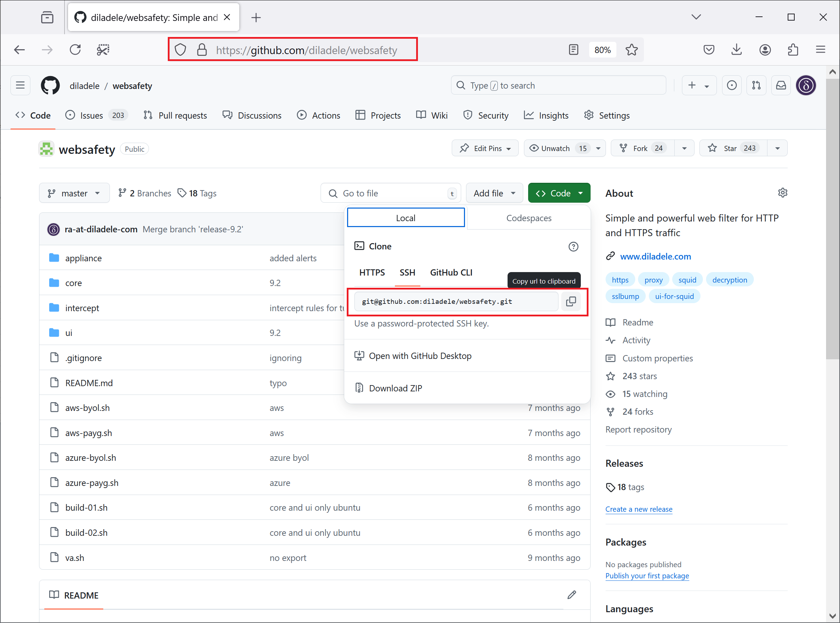Open Firefox account icon
Image resolution: width=840 pixels, height=623 pixels.
pyautogui.click(x=765, y=50)
